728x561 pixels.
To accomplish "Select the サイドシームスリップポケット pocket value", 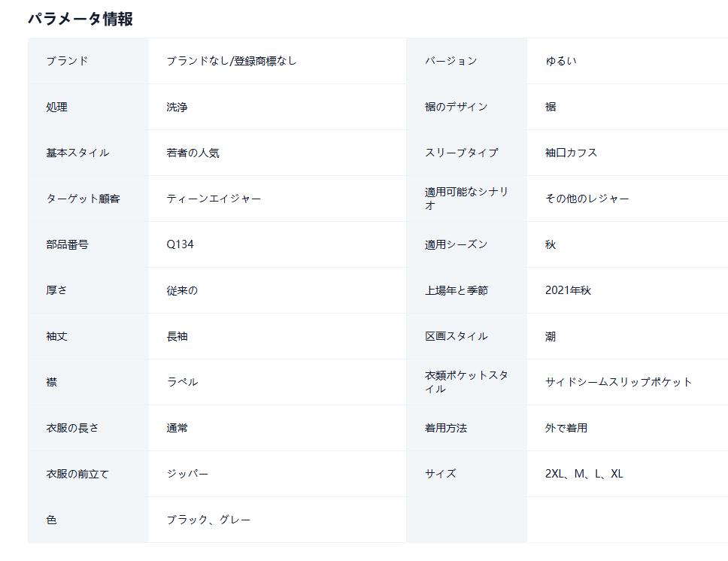I will [x=618, y=382].
